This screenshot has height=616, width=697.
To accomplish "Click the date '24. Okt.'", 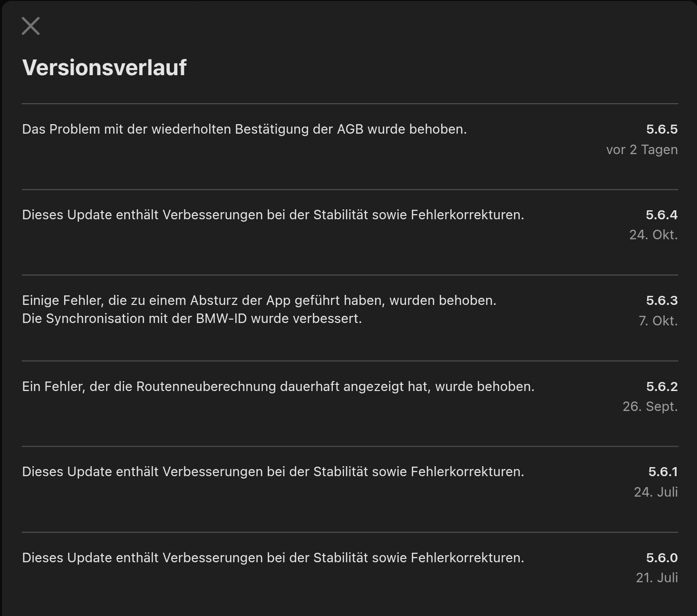I will (653, 235).
